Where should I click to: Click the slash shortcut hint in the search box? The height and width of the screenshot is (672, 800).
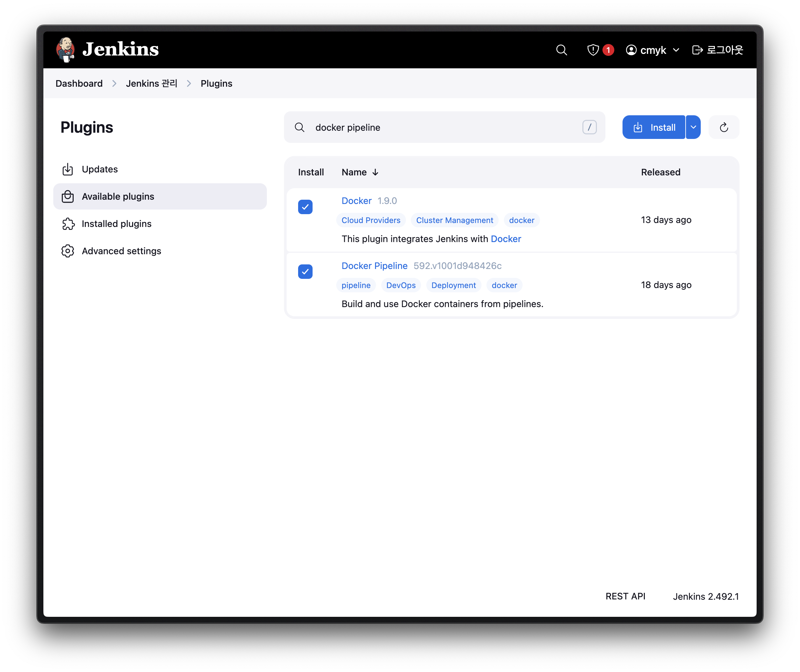click(589, 127)
